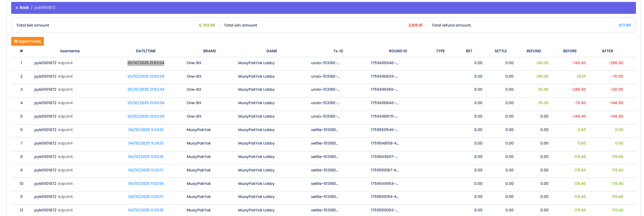Open the 04/10/2025 11:24:13 link in row 6
644x216 pixels.
(x=146, y=130)
